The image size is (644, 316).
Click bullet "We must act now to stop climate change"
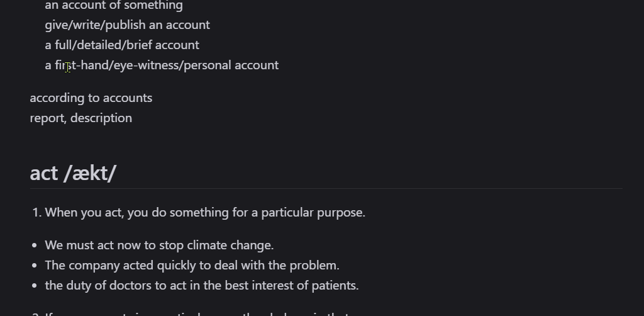coord(159,245)
